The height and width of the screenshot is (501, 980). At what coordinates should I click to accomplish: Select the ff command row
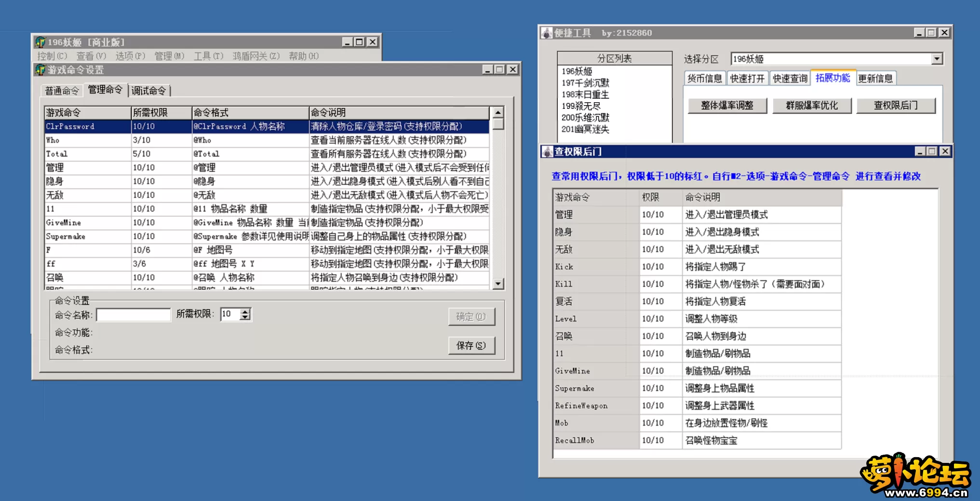coord(267,264)
